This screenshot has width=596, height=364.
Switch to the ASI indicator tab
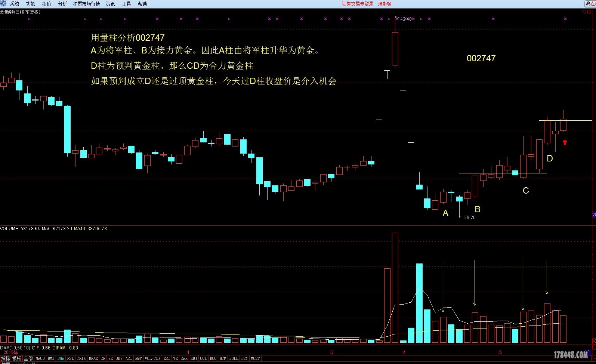129,358
